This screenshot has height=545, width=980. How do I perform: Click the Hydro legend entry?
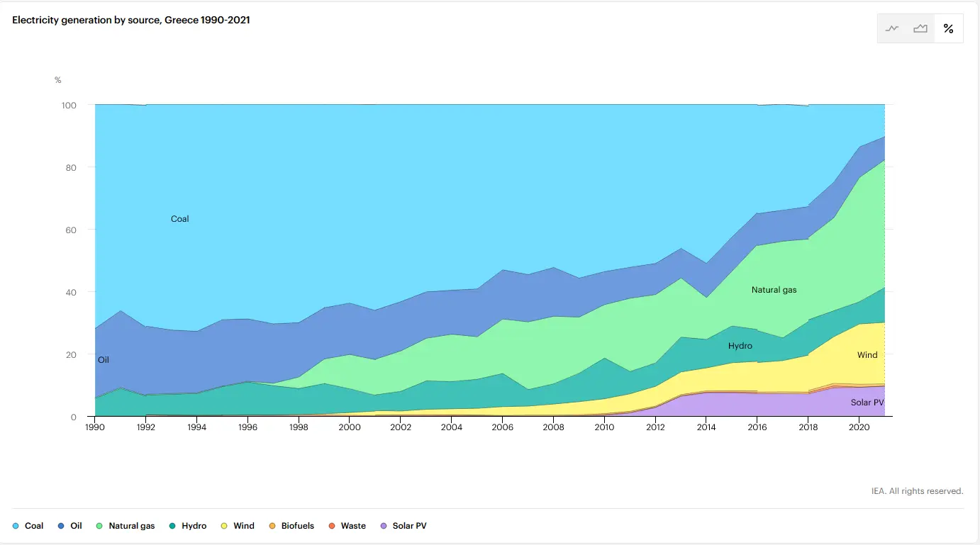click(187, 526)
